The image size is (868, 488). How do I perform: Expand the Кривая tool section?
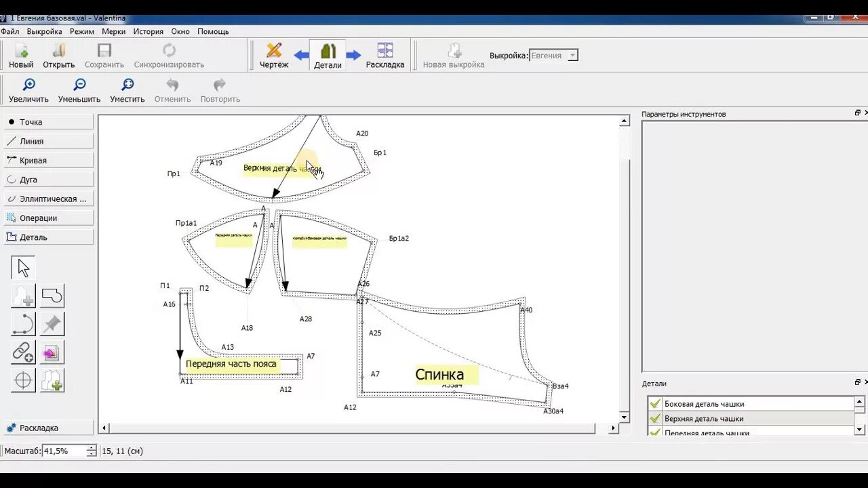(47, 161)
